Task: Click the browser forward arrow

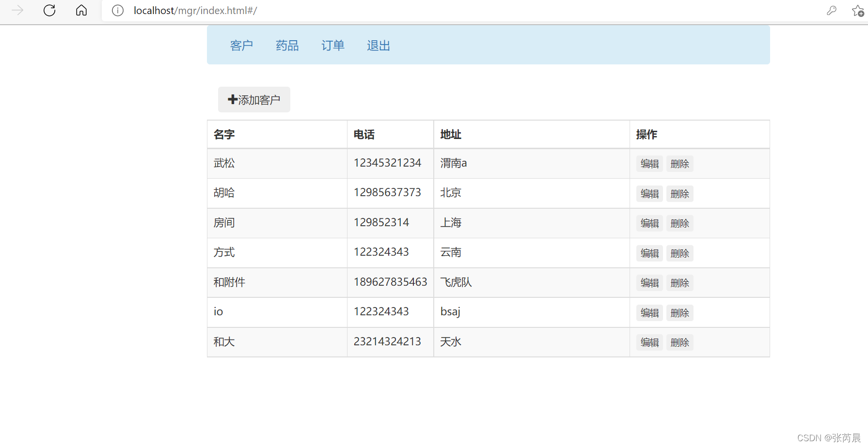Action: (17, 10)
